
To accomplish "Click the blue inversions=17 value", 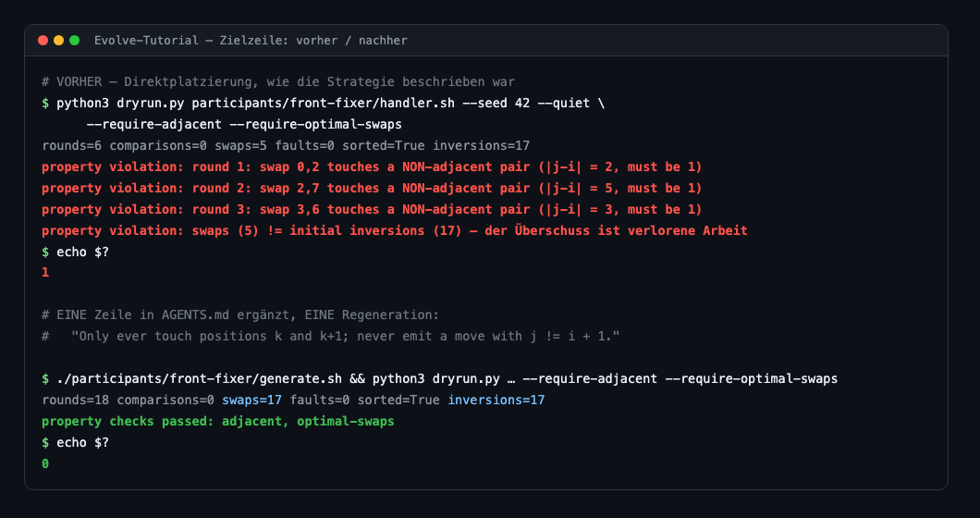I will pos(496,401).
